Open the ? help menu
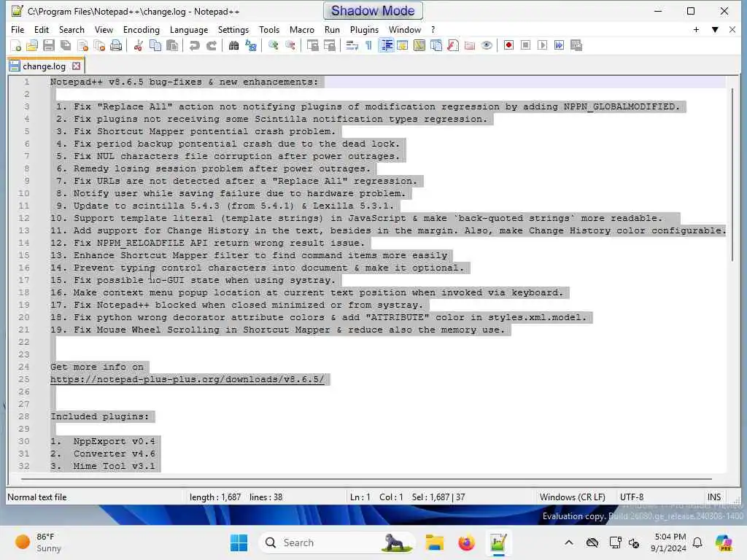The image size is (747, 560). point(433,29)
